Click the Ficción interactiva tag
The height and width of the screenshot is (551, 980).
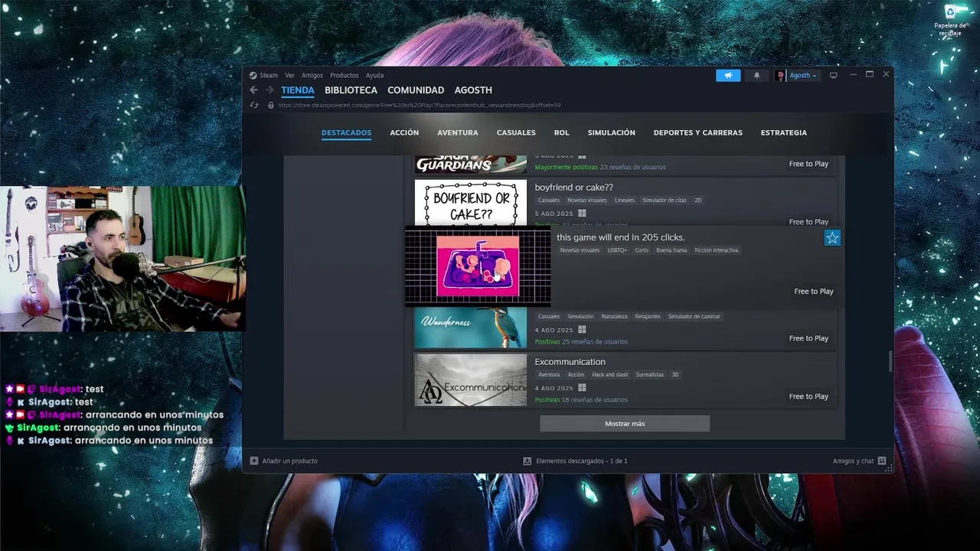coord(717,250)
